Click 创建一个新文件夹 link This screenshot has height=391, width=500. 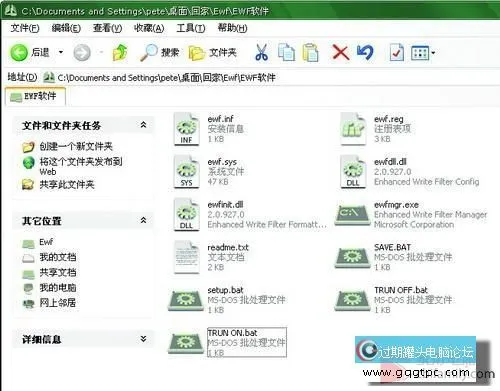(x=76, y=146)
